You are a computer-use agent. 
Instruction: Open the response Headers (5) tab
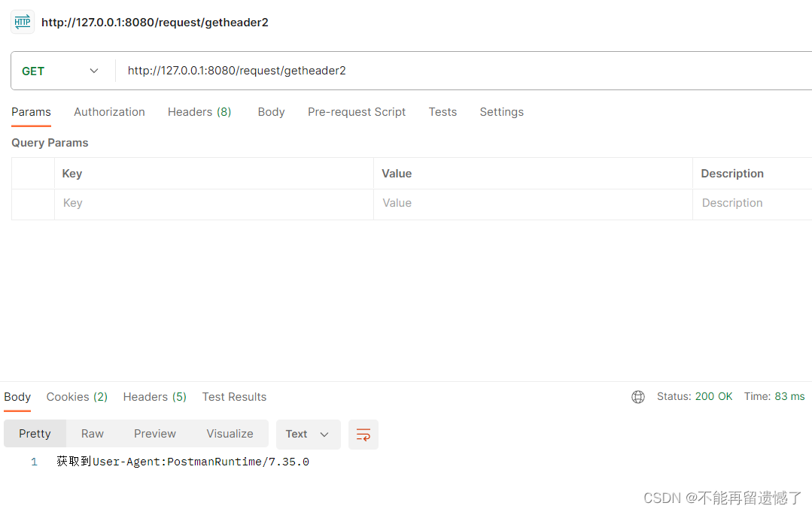click(155, 397)
